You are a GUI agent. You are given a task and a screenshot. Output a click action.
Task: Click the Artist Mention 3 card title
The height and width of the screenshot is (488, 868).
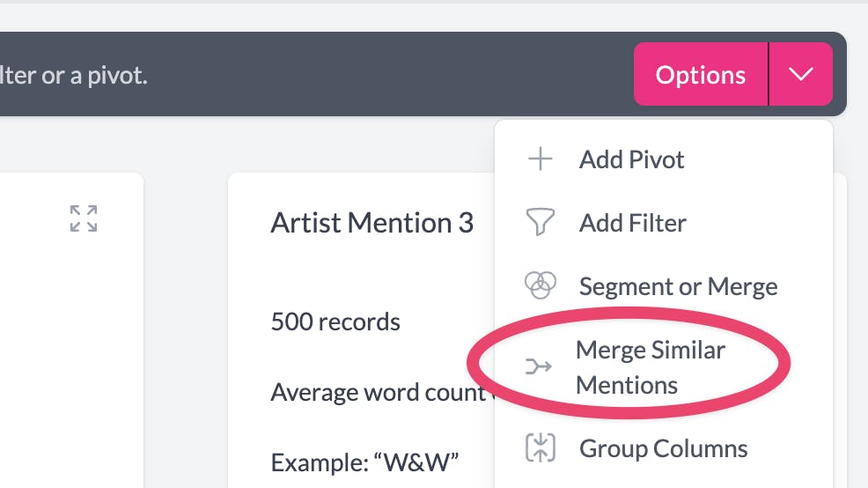point(371,223)
